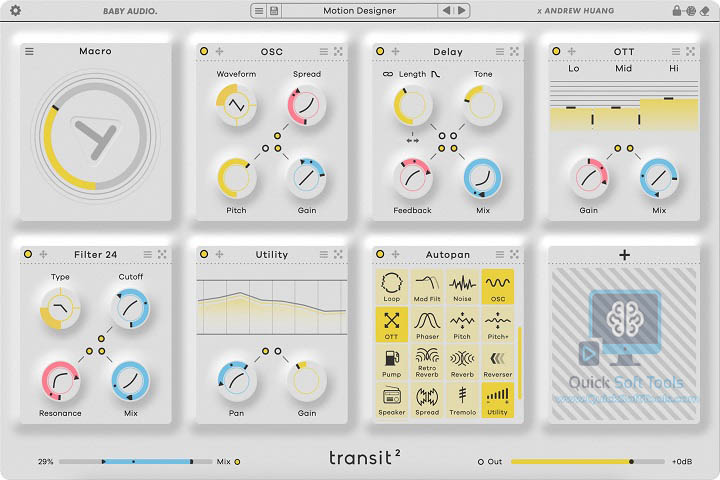Randomize the Utility module dice icon
This screenshot has height=480, width=720.
[x=338, y=254]
